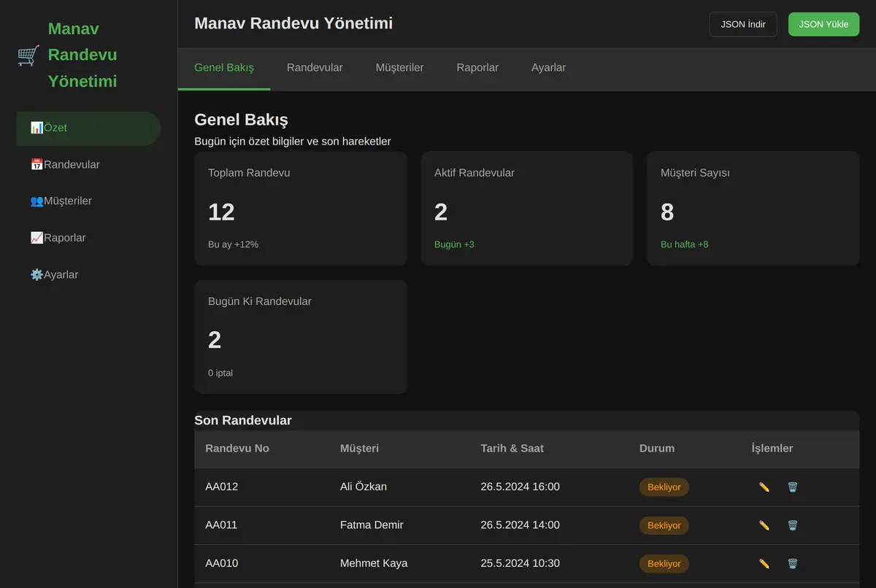Click the JSON İndir button
Viewport: 876px width, 588px height.
tap(743, 24)
